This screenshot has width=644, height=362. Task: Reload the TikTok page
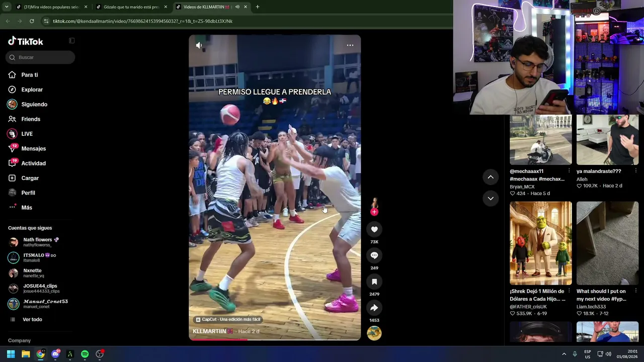click(x=32, y=21)
